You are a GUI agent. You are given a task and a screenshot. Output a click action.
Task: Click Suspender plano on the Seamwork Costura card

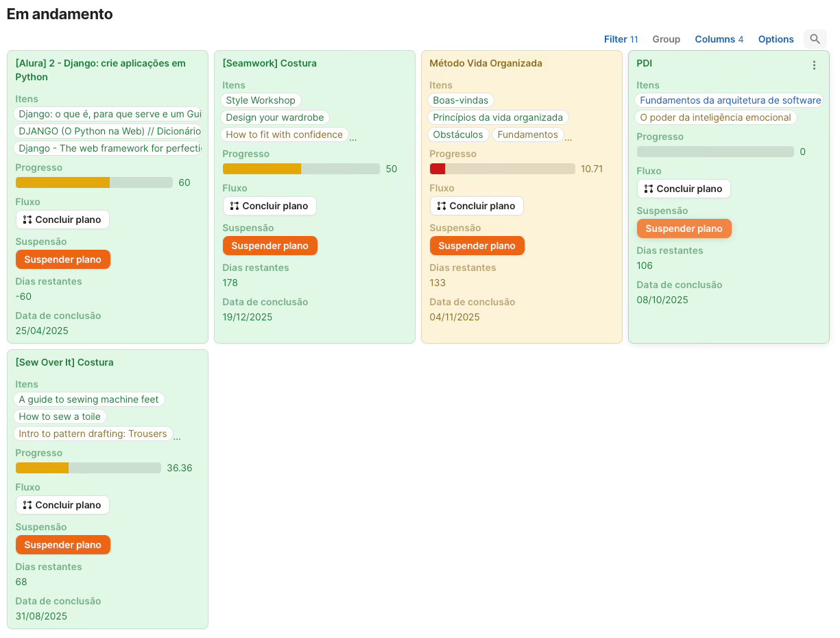pos(269,246)
